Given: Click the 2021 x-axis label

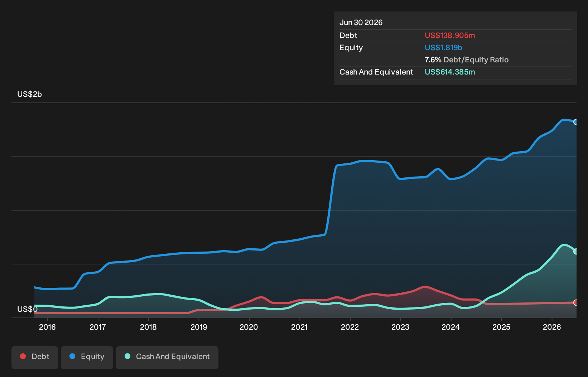Looking at the screenshot, I should click(299, 327).
